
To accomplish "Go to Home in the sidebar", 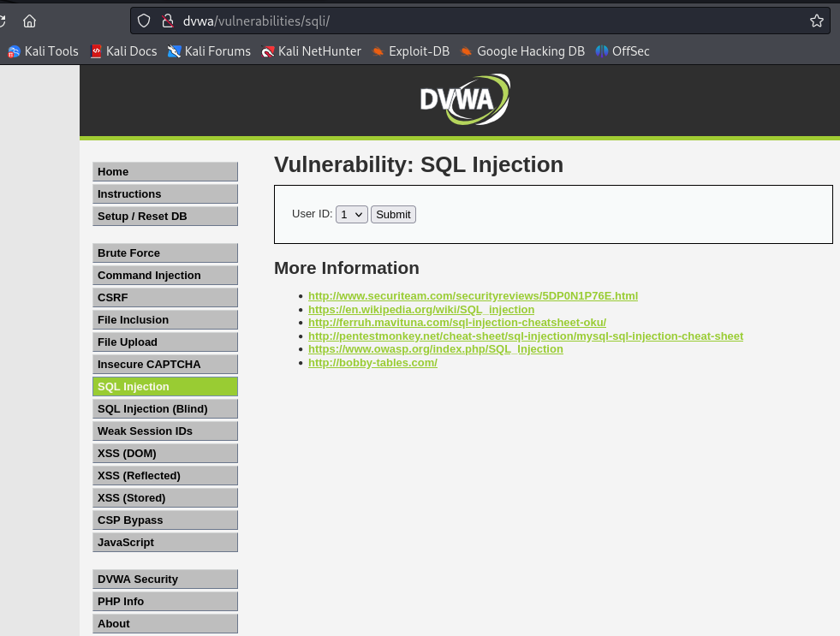I will tap(165, 172).
